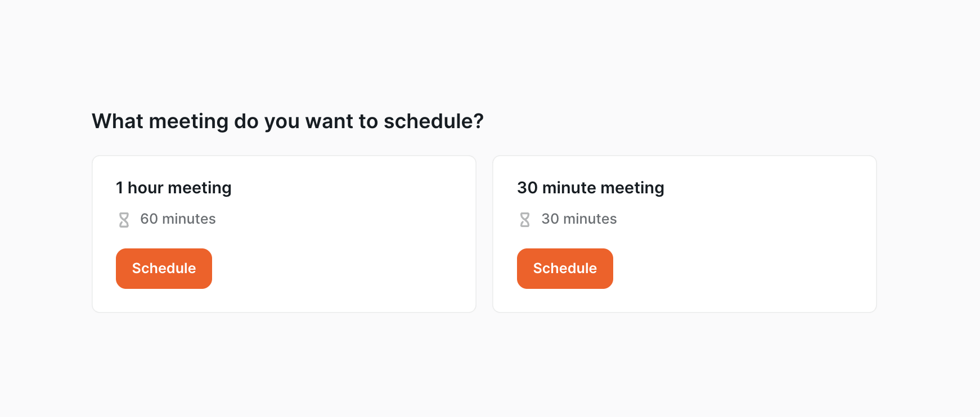Choose the 60 minutes duration hourglass
This screenshot has width=980, height=417.
[124, 220]
